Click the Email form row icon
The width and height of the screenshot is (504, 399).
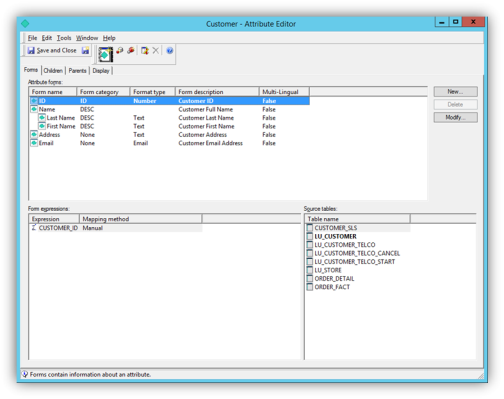(x=34, y=143)
